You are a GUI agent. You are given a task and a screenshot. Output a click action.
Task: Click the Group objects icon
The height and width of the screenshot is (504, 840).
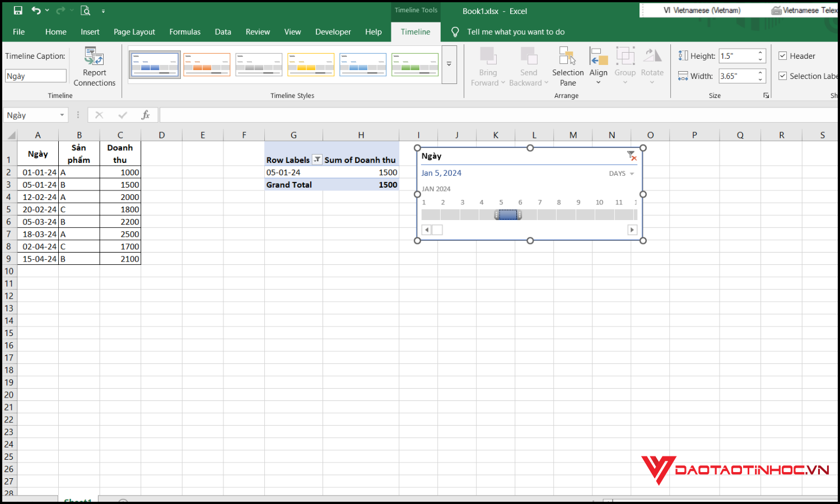[625, 56]
